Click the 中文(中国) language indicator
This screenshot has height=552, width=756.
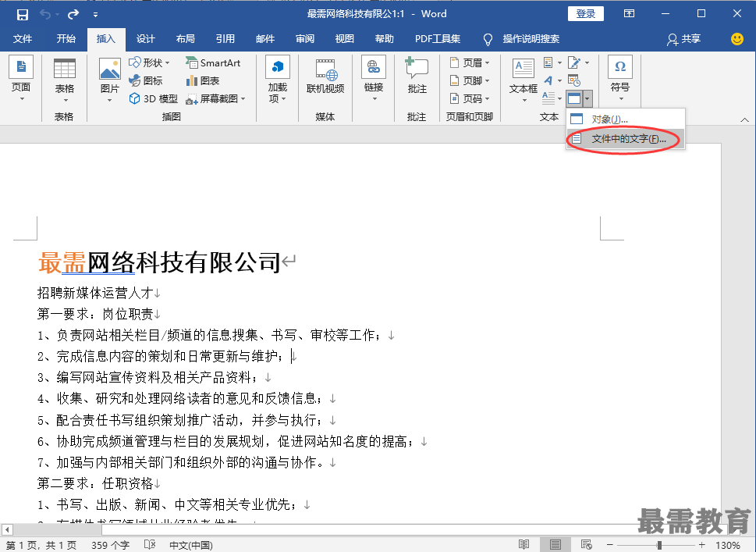coord(191,545)
